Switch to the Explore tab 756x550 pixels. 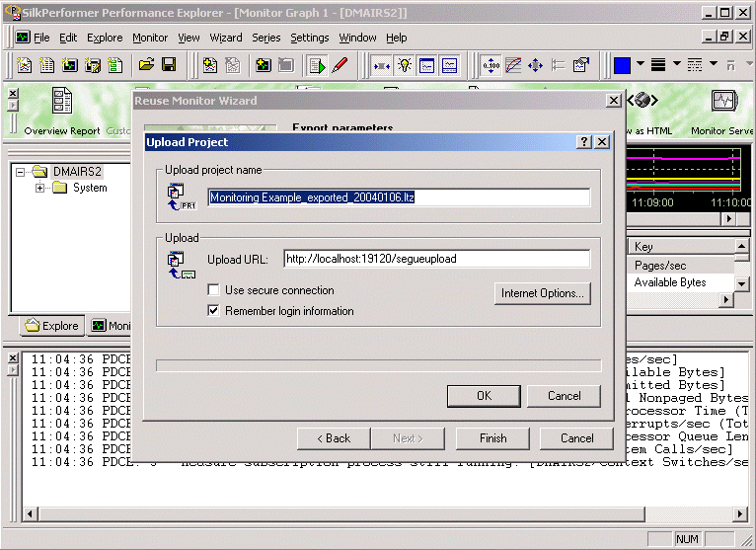pyautogui.click(x=52, y=326)
